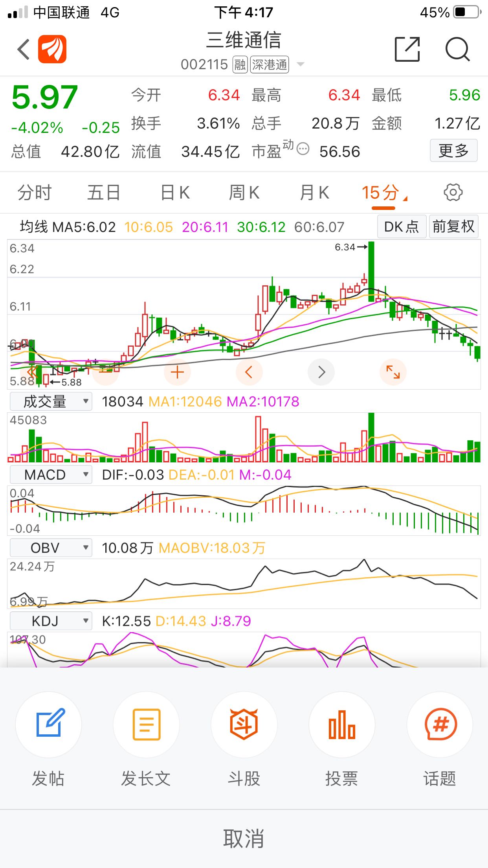
Task: Tap the current price 5.97
Action: pos(45,97)
